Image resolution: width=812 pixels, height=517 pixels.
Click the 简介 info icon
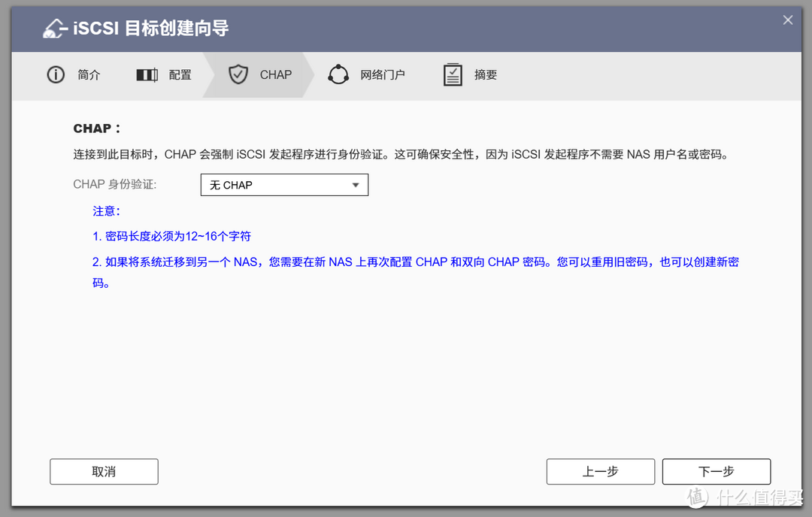click(x=55, y=74)
